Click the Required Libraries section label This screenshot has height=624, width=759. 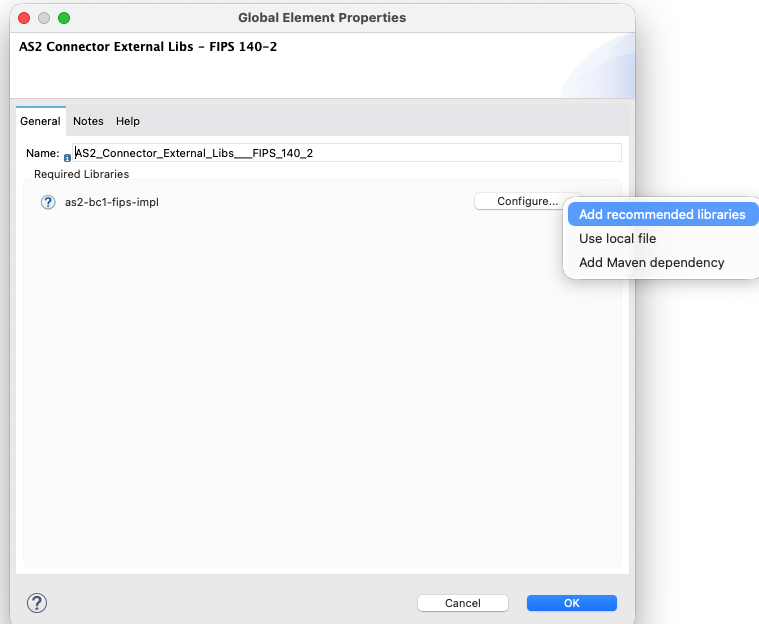point(81,174)
